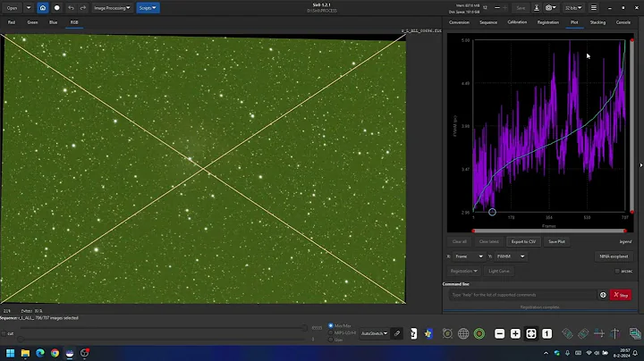Expand the Image Processing menu
The image size is (644, 361).
111,8
